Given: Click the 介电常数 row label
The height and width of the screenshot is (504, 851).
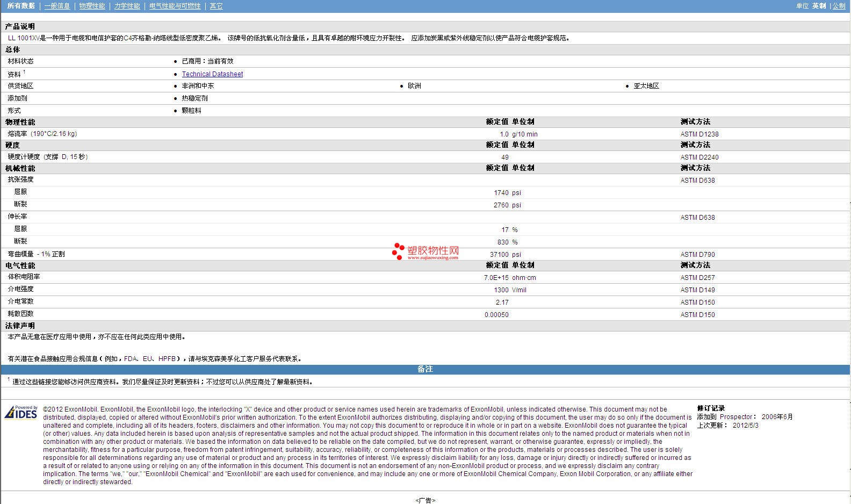Looking at the screenshot, I should coord(20,301).
